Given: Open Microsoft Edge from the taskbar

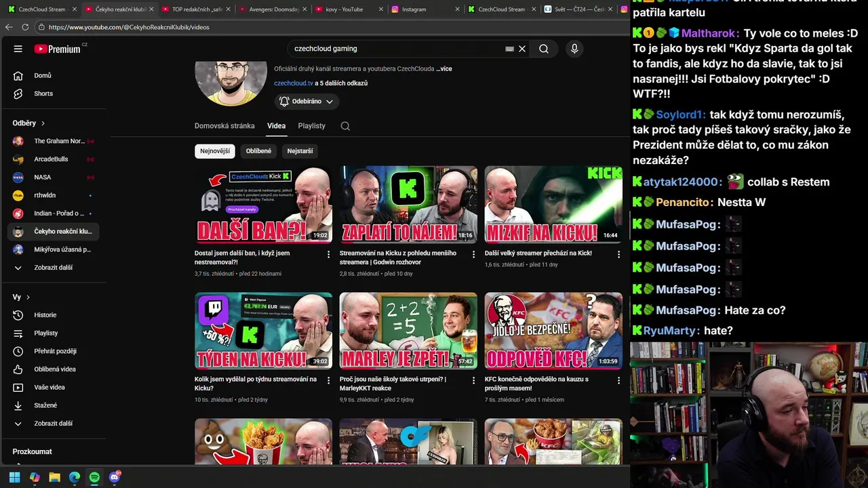Looking at the screenshot, I should click(75, 477).
